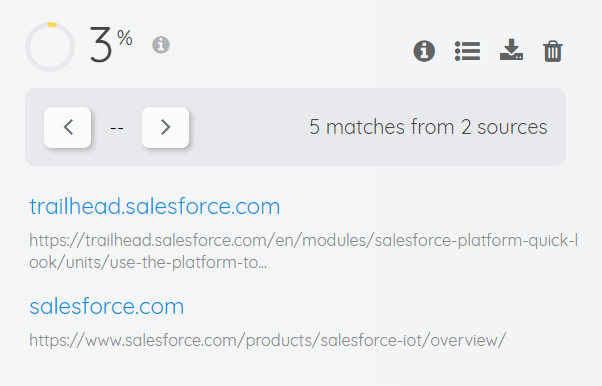The image size is (602, 386).
Task: Click the trailhead salesforce-platform-quick-look URL text
Action: point(303,251)
